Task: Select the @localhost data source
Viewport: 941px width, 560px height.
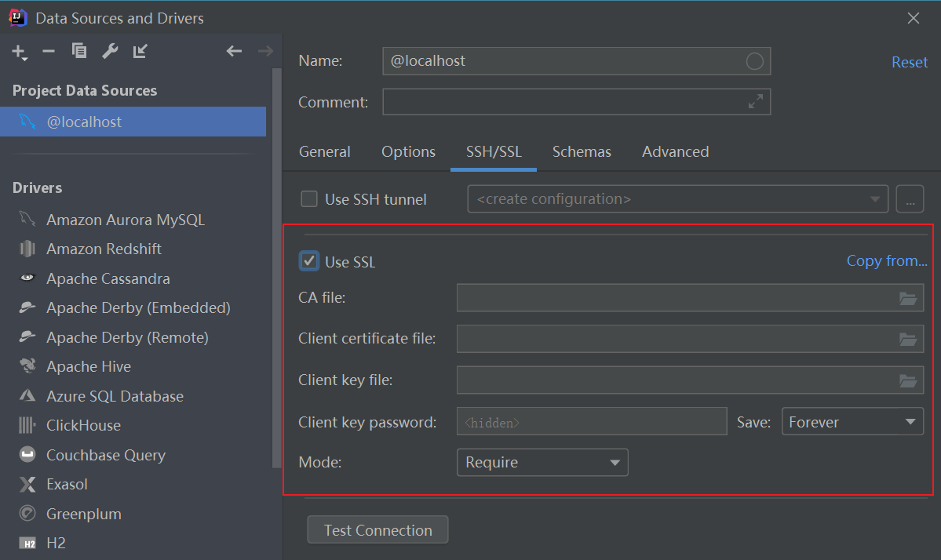Action: 133,122
